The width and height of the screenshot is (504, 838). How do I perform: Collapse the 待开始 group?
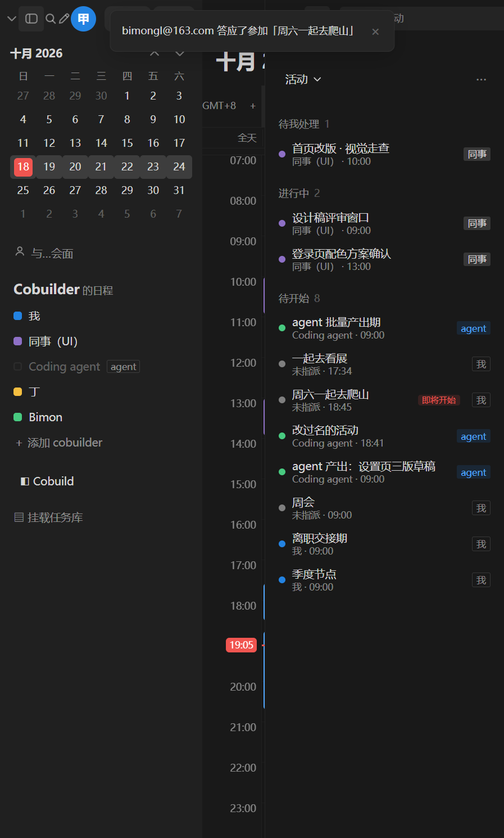299,298
